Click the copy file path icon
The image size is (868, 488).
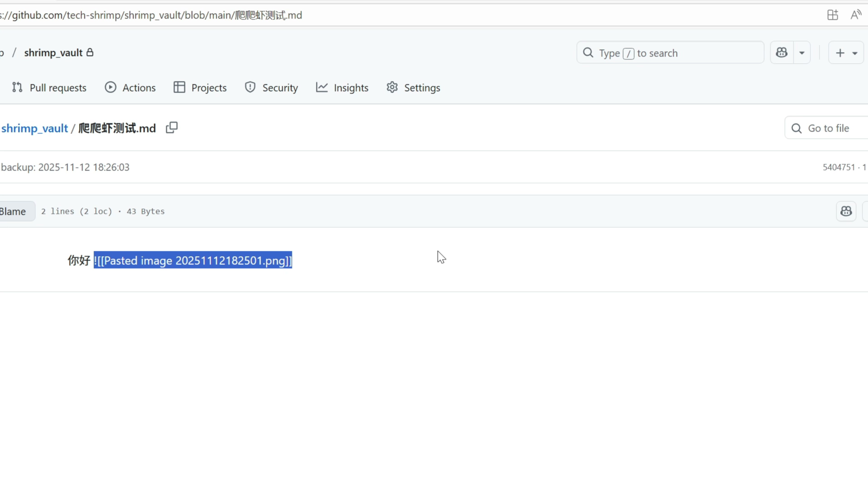pyautogui.click(x=172, y=128)
